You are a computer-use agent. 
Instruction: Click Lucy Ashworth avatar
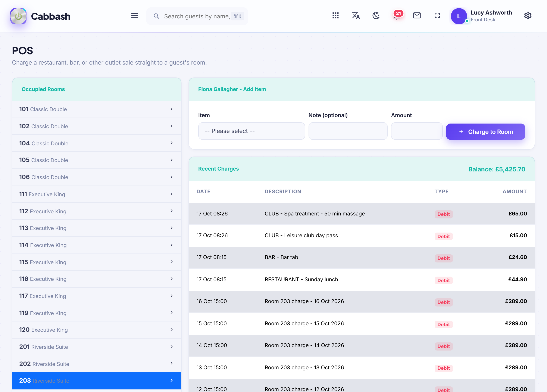(459, 16)
